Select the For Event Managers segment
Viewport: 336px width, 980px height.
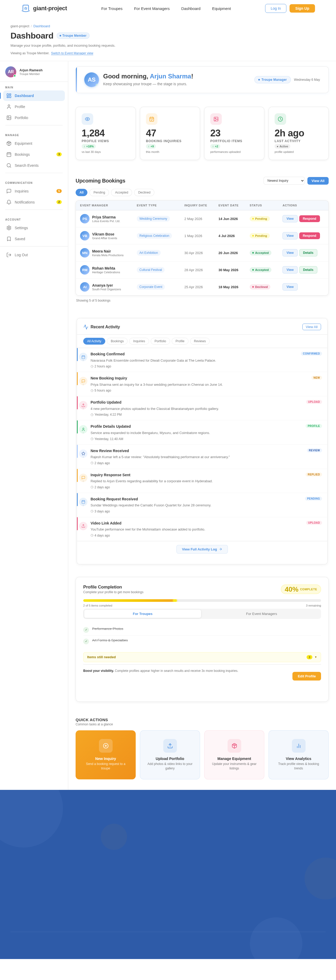point(261,614)
